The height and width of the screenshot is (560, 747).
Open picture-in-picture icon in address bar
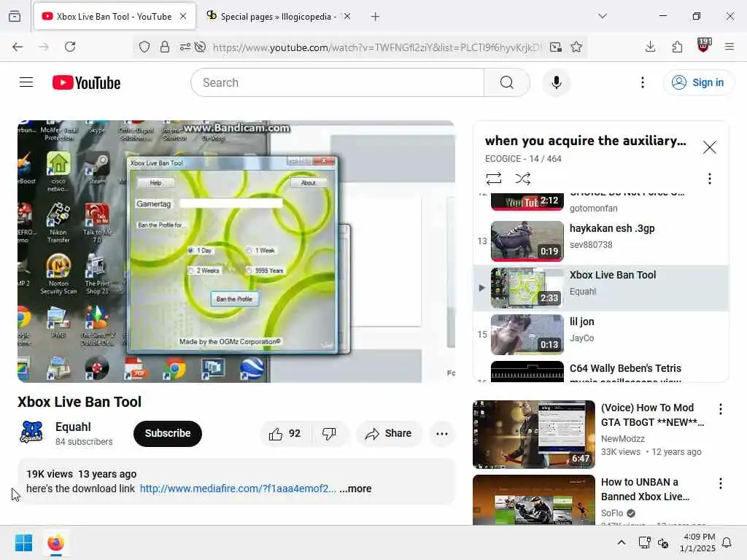pyautogui.click(x=555, y=47)
